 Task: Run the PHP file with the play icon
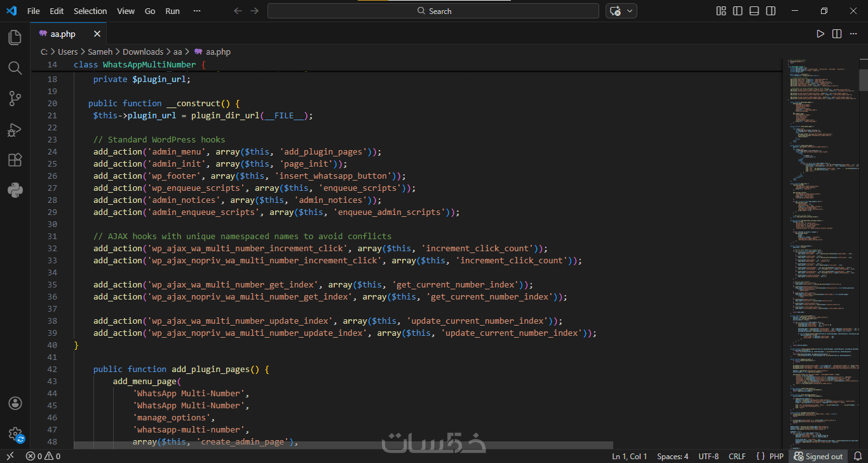click(x=820, y=34)
